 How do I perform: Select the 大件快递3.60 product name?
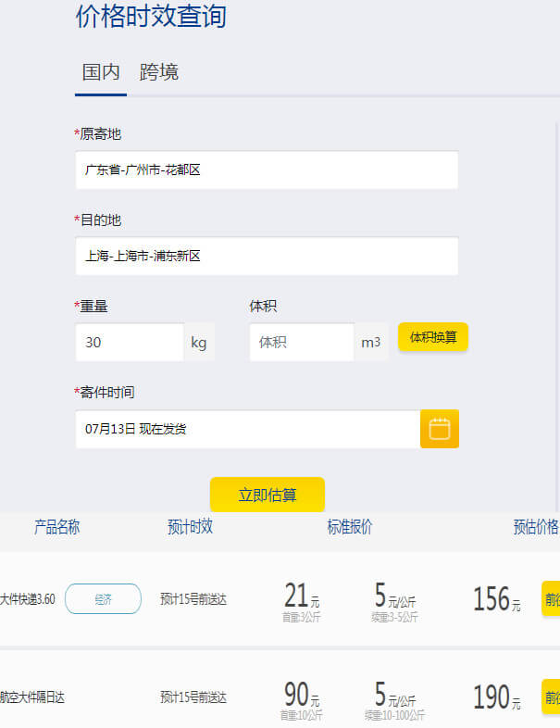click(x=28, y=599)
